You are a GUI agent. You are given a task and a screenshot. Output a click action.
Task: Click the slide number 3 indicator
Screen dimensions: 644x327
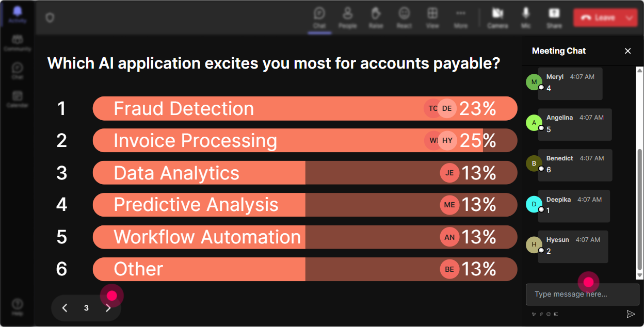pyautogui.click(x=86, y=308)
